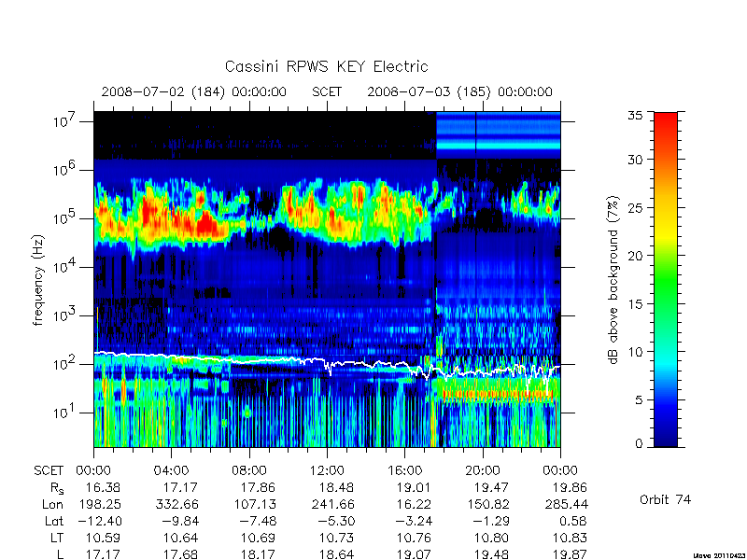This screenshot has width=747, height=560.
Task: Click the L value '19.07'
Action: (x=414, y=554)
